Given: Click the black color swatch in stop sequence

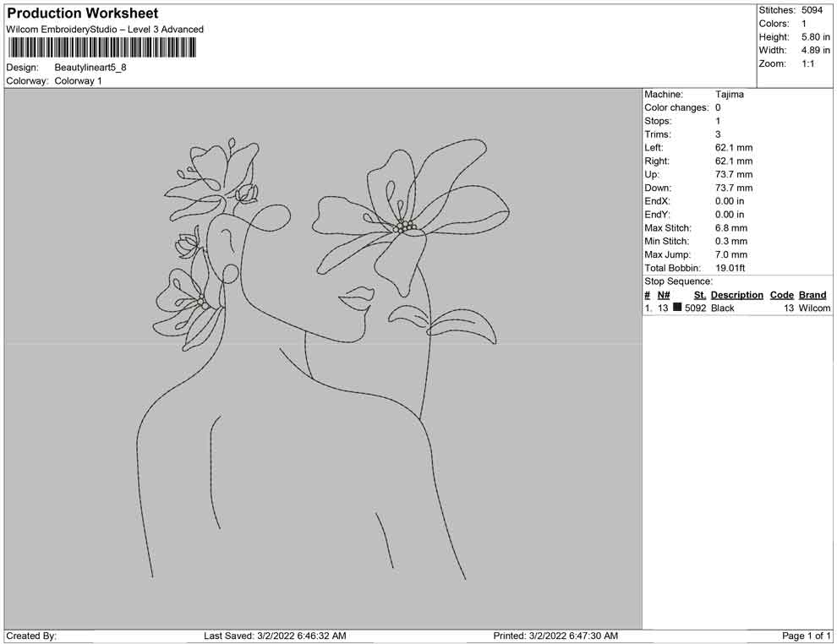Looking at the screenshot, I should click(677, 307).
